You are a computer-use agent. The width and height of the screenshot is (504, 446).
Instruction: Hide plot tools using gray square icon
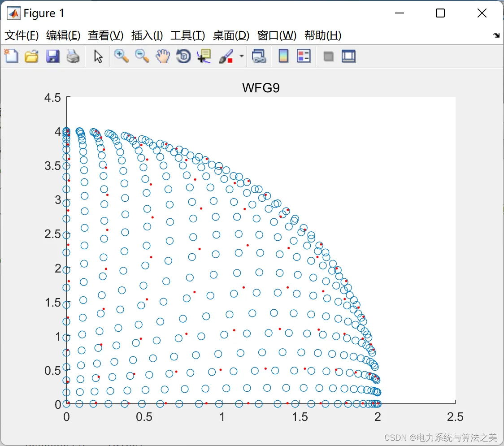(x=328, y=56)
